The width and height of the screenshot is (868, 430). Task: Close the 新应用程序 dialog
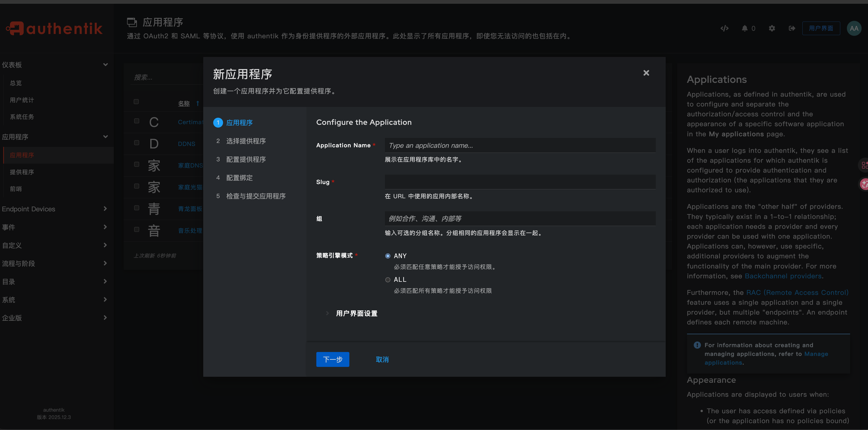(x=646, y=73)
